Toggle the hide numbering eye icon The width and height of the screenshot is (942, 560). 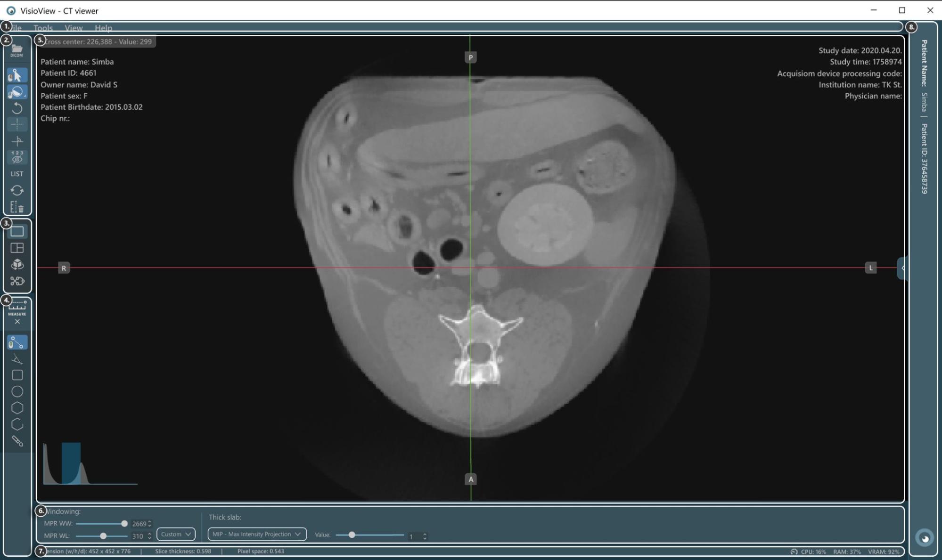pyautogui.click(x=17, y=157)
